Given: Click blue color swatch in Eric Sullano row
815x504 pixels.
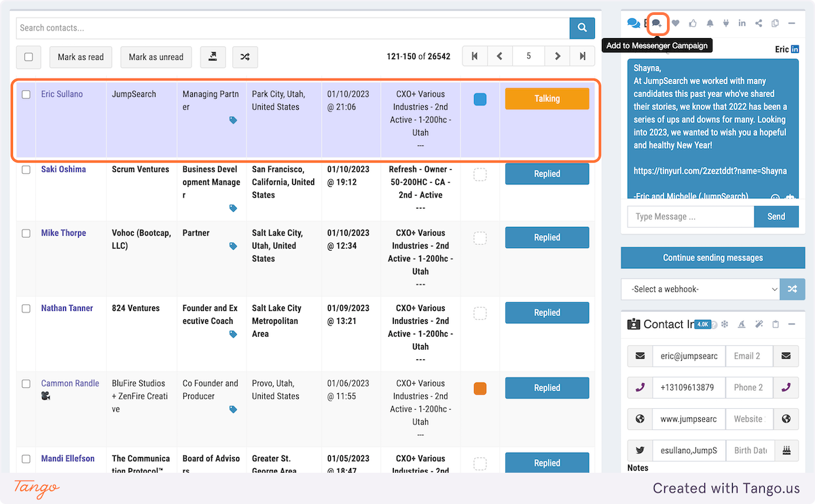Looking at the screenshot, I should (x=480, y=99).
